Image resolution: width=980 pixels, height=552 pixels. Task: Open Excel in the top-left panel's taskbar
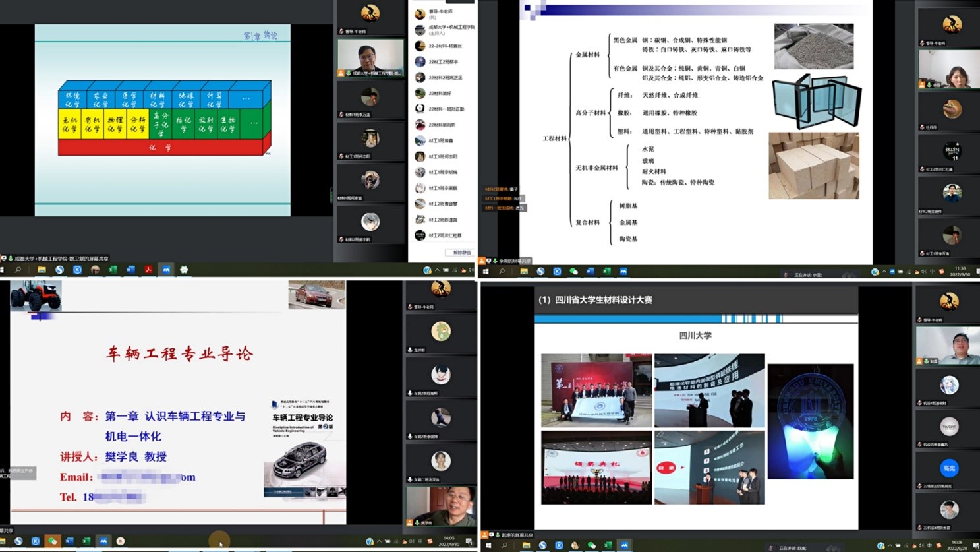coord(113,270)
